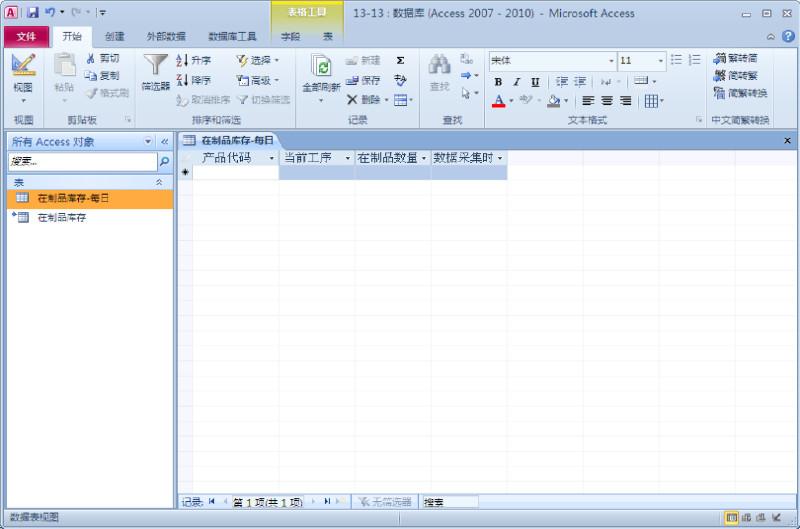Click the numbered list icon
Viewport: 800px width, 529px height.
(694, 60)
